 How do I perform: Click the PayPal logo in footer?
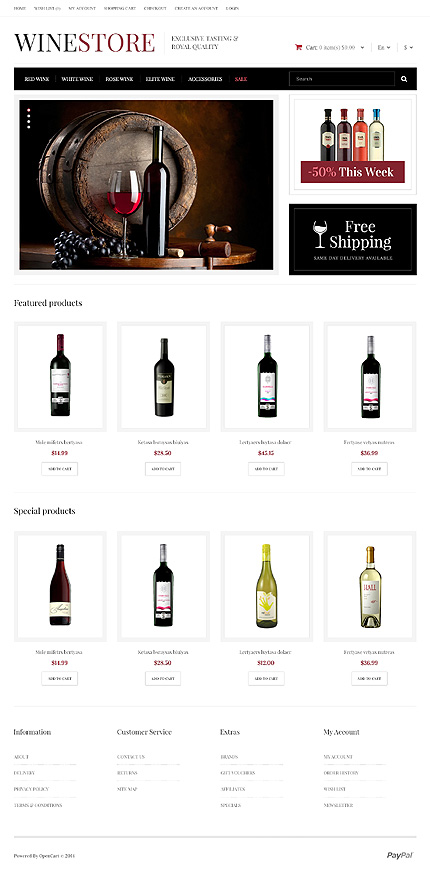[x=400, y=855]
